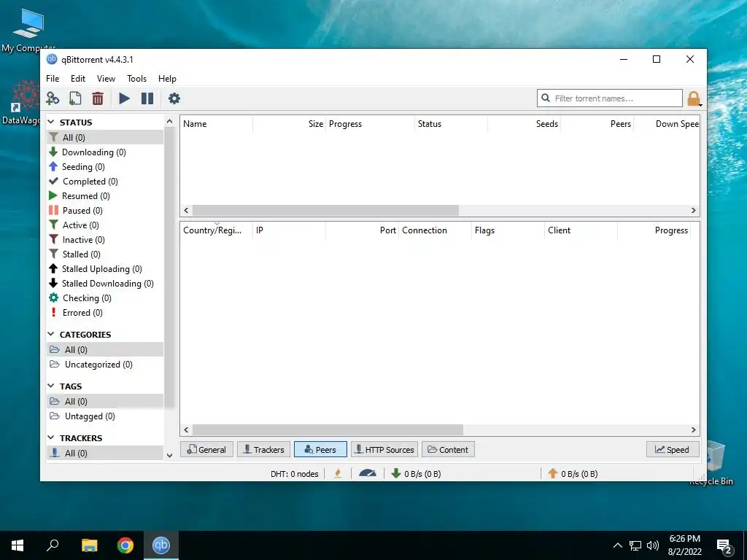Viewport: 747px width, 560px height.
Task: Select Inactive (0) status filter
Action: [x=105, y=240]
